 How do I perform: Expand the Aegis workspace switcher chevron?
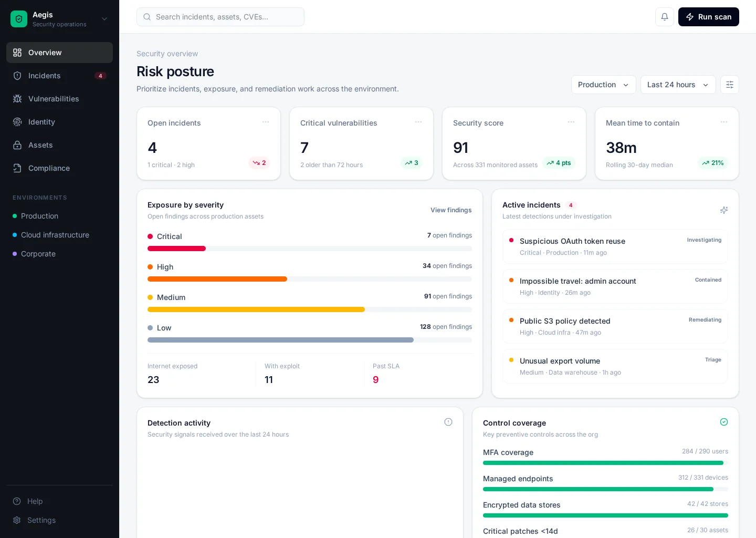pos(104,19)
